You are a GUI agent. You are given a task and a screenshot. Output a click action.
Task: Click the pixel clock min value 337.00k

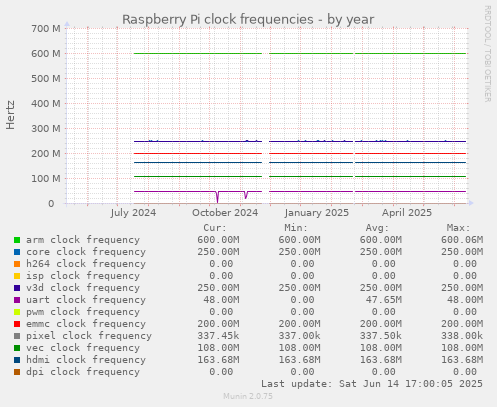tap(299, 336)
